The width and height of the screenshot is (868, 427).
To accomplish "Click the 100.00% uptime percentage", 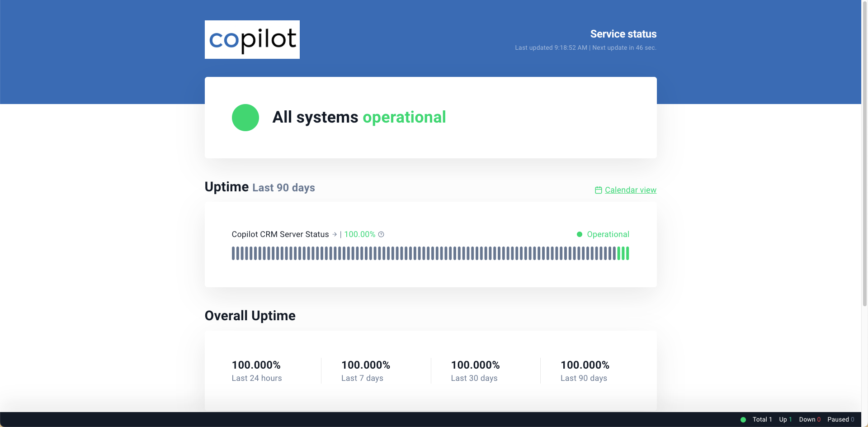I will (360, 234).
